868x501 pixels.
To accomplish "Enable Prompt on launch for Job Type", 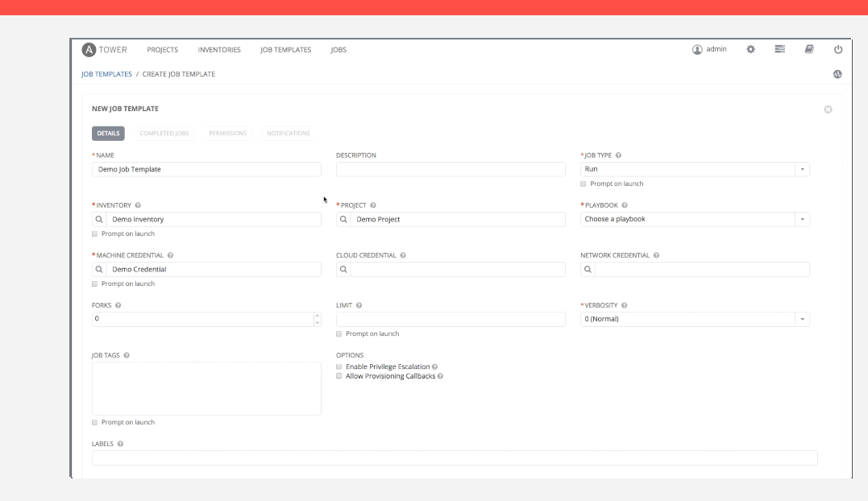I will tap(583, 184).
